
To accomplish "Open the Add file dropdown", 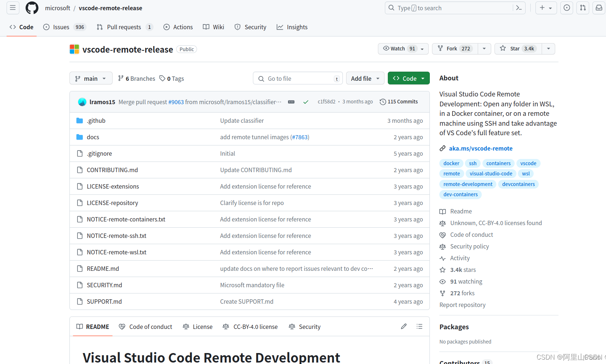I will pyautogui.click(x=365, y=79).
